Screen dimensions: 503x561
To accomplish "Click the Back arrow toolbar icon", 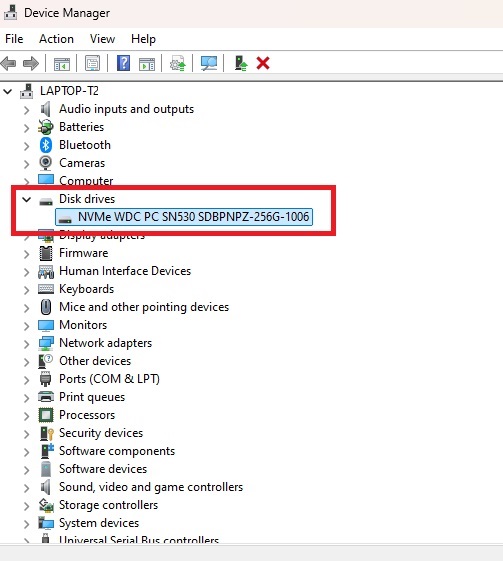I will 9,64.
